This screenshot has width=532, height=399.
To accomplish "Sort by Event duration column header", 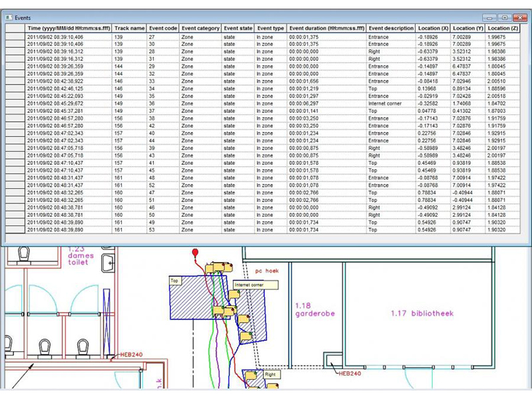I will tap(326, 29).
